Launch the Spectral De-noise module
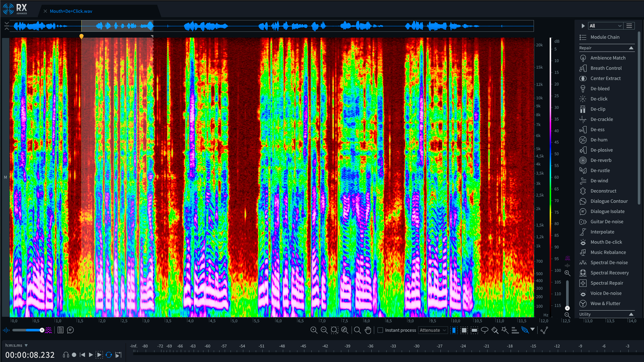This screenshot has width=644, height=362. click(x=609, y=263)
